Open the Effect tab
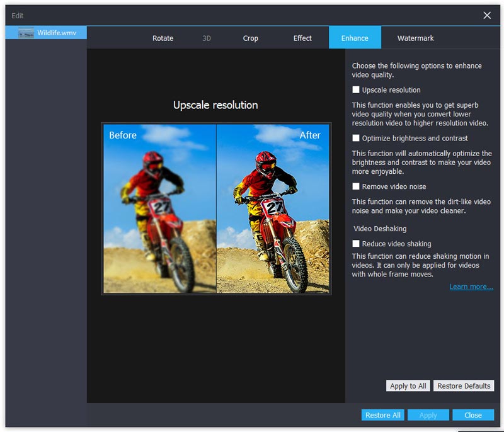 point(302,38)
